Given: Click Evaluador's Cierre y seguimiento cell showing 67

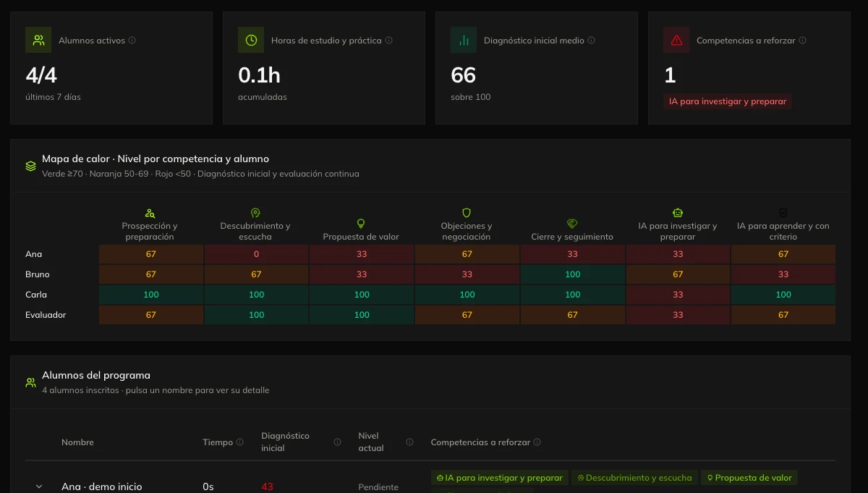Looking at the screenshot, I should [x=573, y=315].
